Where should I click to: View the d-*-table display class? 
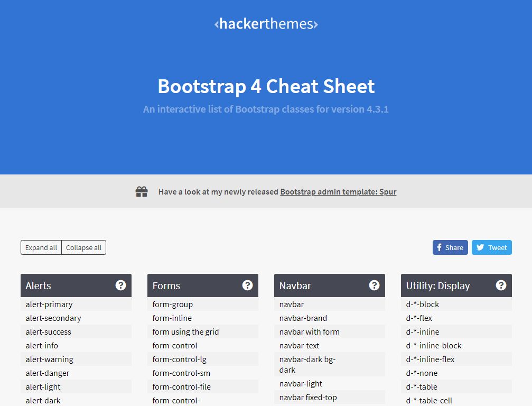click(456, 386)
